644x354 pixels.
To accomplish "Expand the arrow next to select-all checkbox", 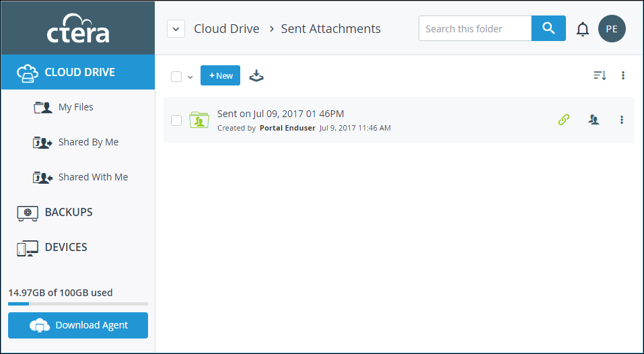I will (190, 77).
